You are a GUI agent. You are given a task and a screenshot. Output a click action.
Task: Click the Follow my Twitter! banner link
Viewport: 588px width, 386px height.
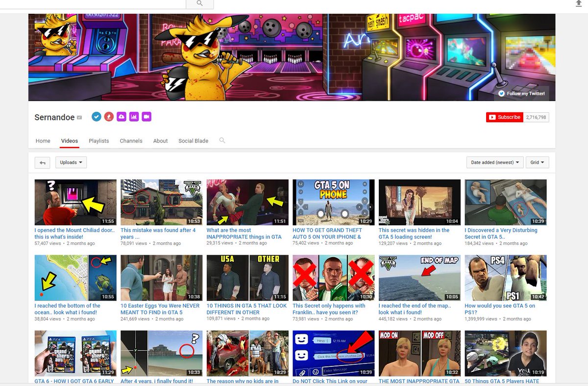(x=521, y=94)
